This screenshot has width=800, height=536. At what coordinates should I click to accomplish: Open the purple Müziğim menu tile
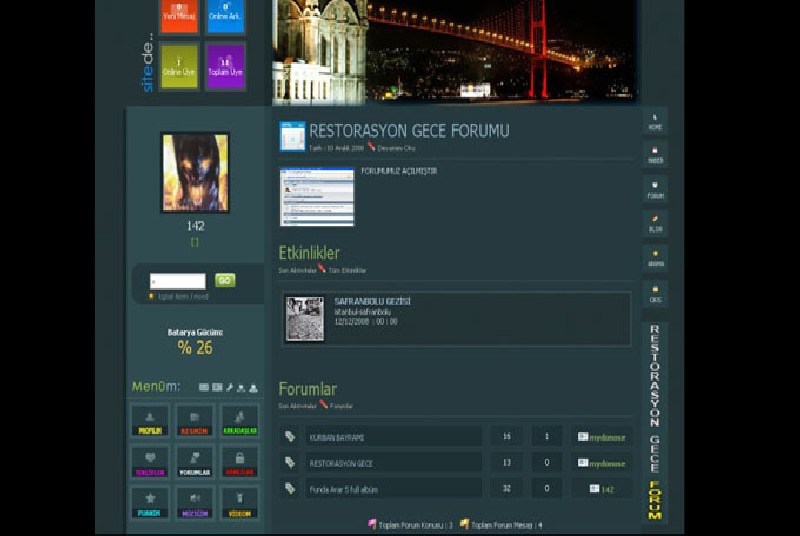[194, 503]
